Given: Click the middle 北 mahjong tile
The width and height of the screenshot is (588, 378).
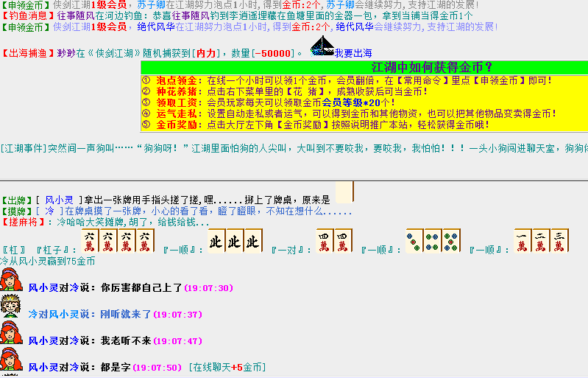Looking at the screenshot, I should pos(235,240).
